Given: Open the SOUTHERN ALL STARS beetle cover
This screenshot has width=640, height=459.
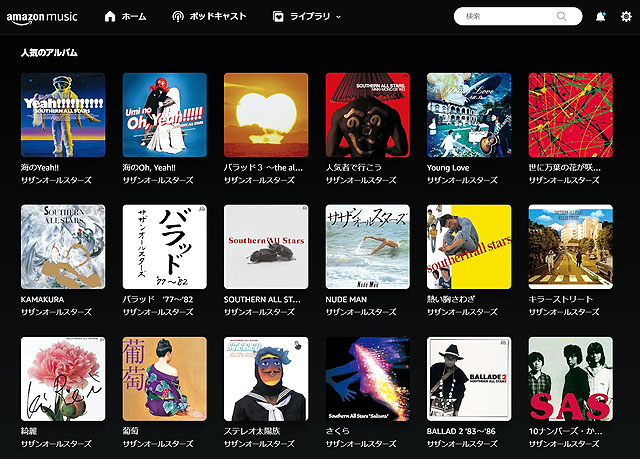Looking at the screenshot, I should [266, 247].
